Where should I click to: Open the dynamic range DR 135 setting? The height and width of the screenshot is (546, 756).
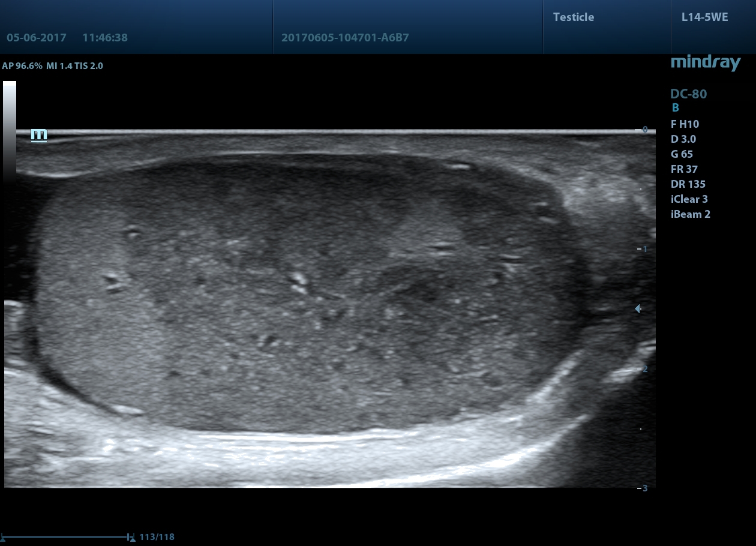[688, 184]
